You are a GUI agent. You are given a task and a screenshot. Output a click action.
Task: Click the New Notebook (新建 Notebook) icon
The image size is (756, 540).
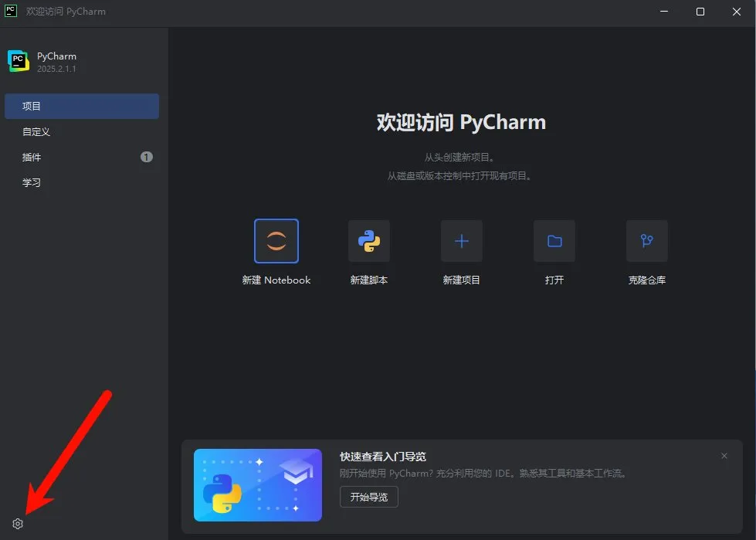tap(276, 241)
